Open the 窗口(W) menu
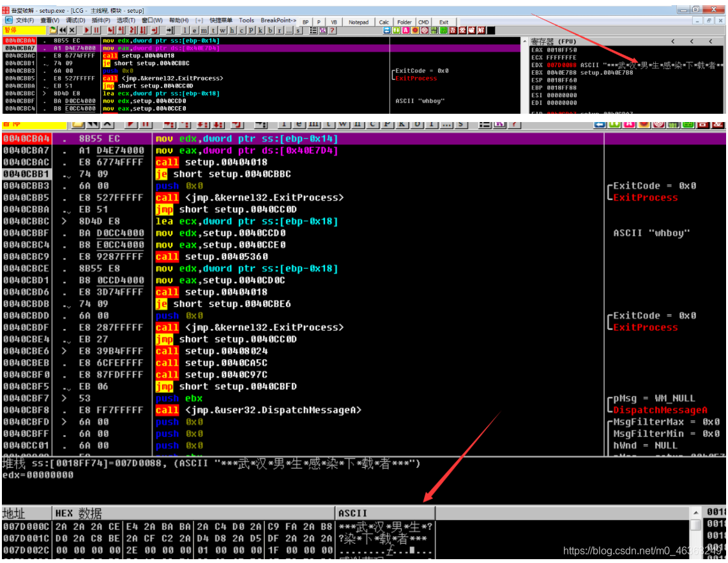This screenshot has width=728, height=563. click(152, 20)
